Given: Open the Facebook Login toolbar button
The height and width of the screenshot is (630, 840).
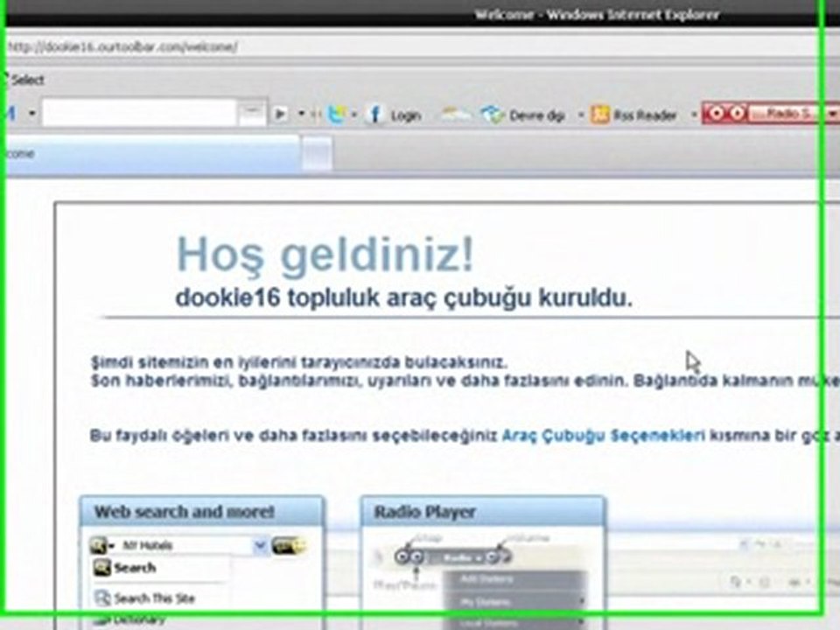Looking at the screenshot, I should 393,115.
